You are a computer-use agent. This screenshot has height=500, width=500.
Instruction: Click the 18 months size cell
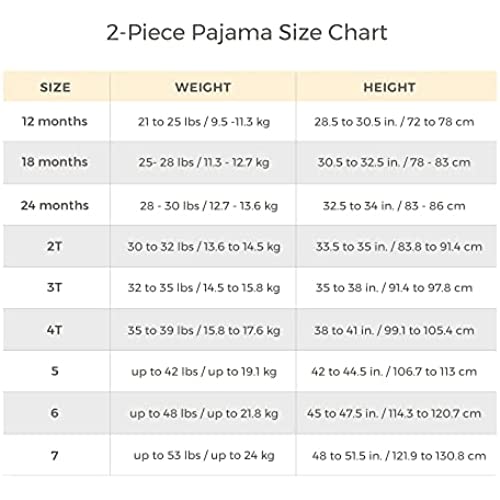(55, 162)
